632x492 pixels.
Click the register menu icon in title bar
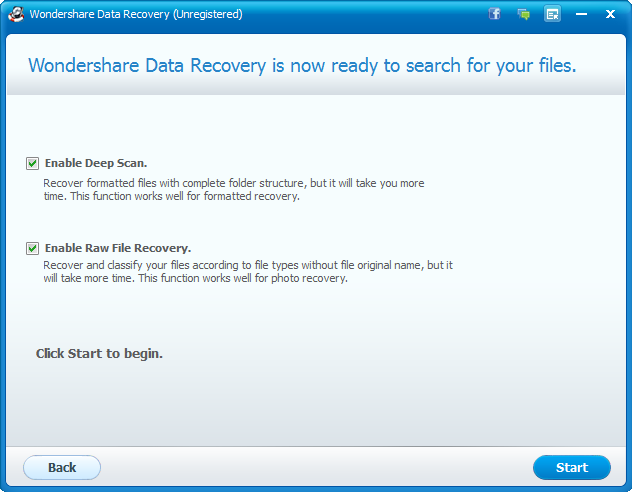pyautogui.click(x=552, y=14)
